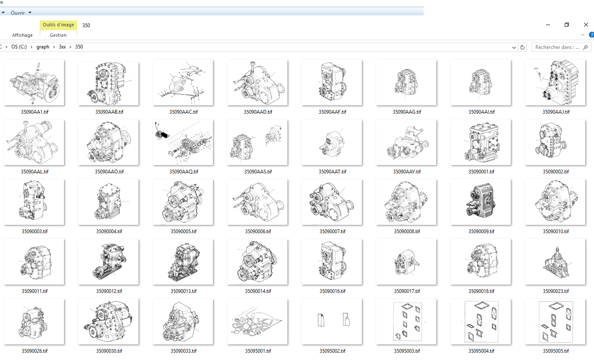Expand the chevron after the graph breadcrumb
The width and height of the screenshot is (594, 364).
[54, 47]
